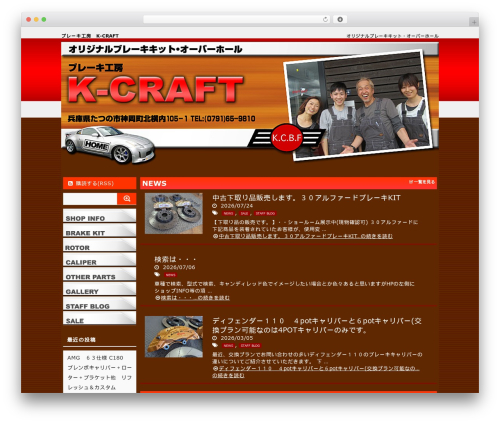Click the browser address bar
Image resolution: width=500 pixels, height=423 pixels.
[x=236, y=19]
